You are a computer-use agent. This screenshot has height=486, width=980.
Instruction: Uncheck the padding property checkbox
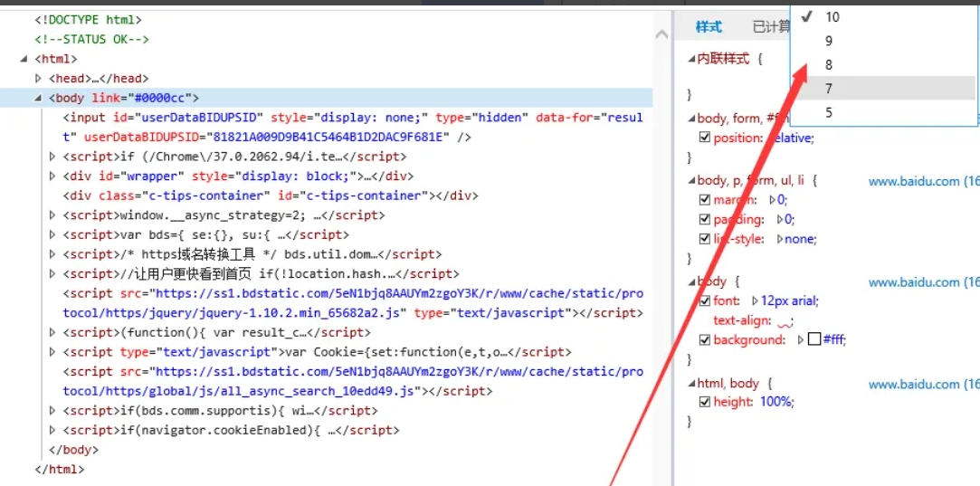point(705,220)
